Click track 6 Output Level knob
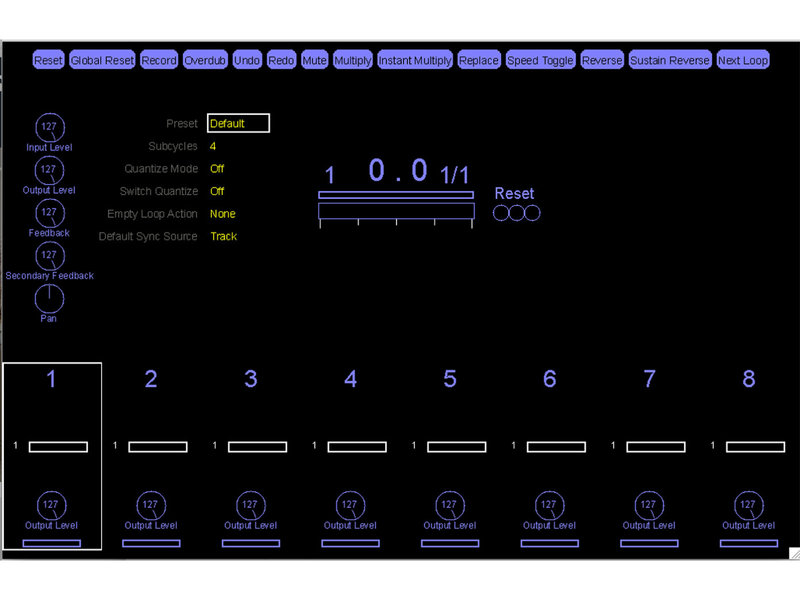This screenshot has height=600, width=800. 549,505
